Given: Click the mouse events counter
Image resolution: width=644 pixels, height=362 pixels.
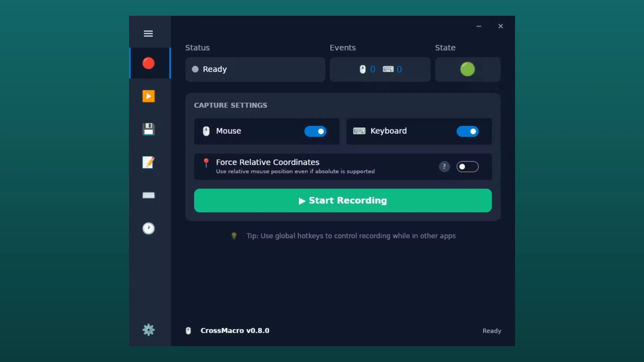Looking at the screenshot, I should tap(367, 69).
